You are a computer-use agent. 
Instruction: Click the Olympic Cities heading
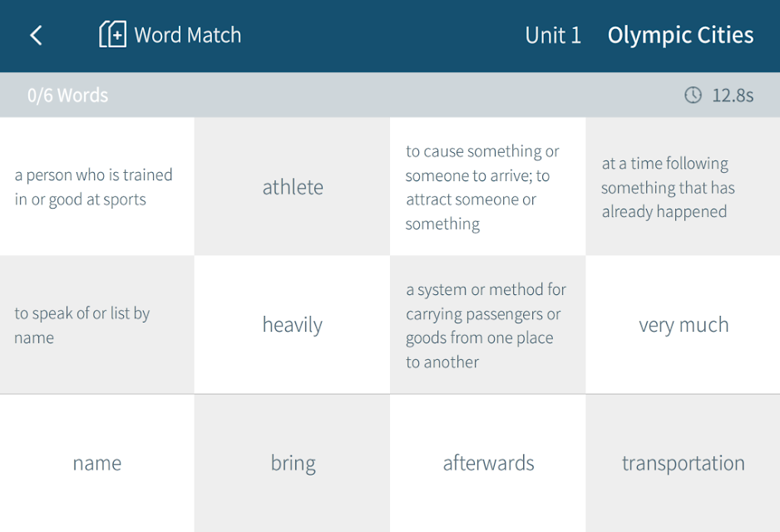coord(680,35)
